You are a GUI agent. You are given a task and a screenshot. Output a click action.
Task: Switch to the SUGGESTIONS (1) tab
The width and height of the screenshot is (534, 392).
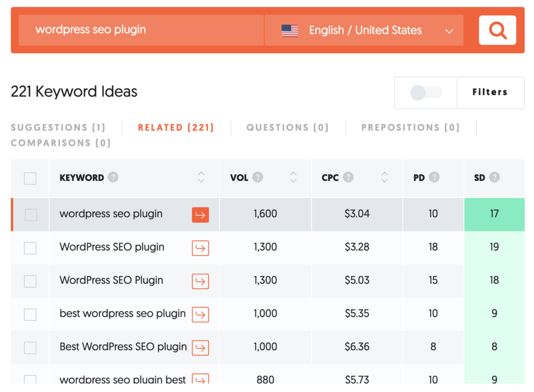(58, 128)
